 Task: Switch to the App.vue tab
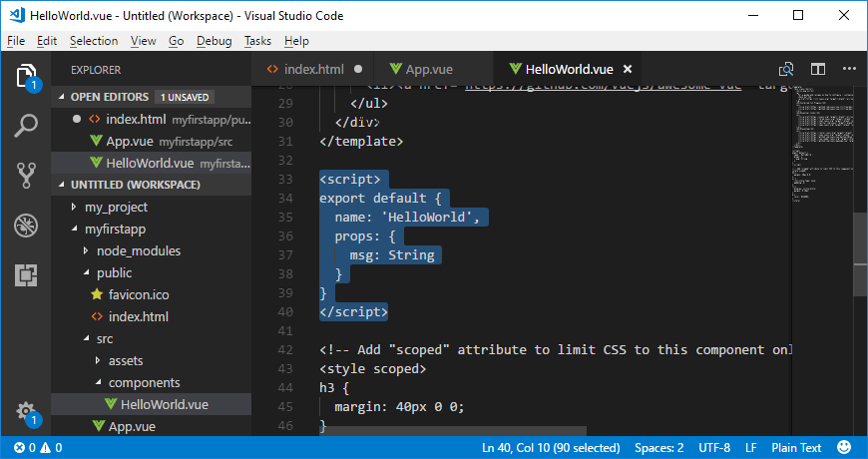click(x=429, y=70)
